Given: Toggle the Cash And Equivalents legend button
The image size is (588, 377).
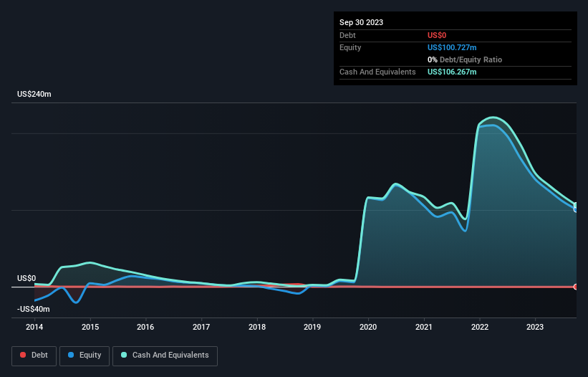Looking at the screenshot, I should 165,355.
